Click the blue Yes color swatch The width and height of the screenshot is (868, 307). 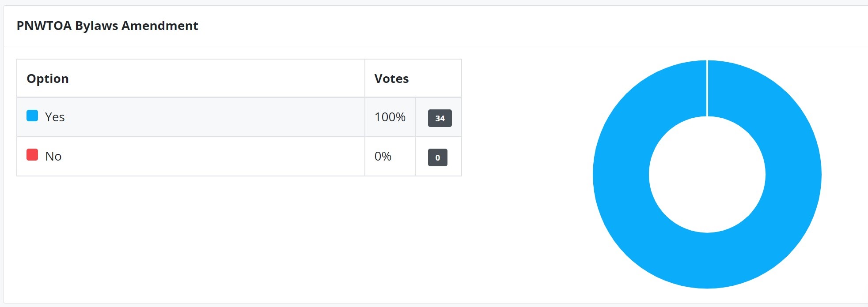(32, 116)
